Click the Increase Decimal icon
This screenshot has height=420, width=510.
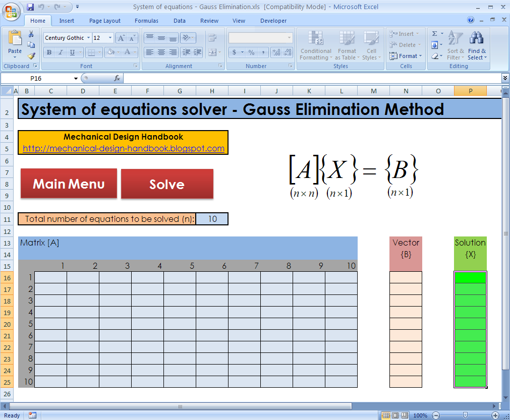(x=277, y=52)
